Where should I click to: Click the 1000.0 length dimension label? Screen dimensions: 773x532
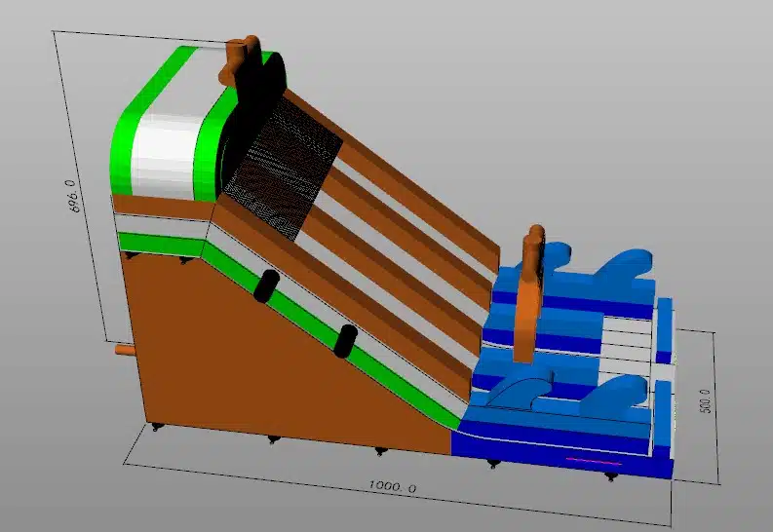tap(392, 486)
